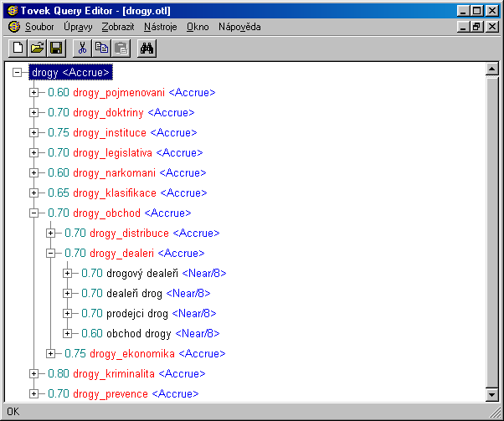Expand the drogy_doktriny node

click(x=33, y=113)
